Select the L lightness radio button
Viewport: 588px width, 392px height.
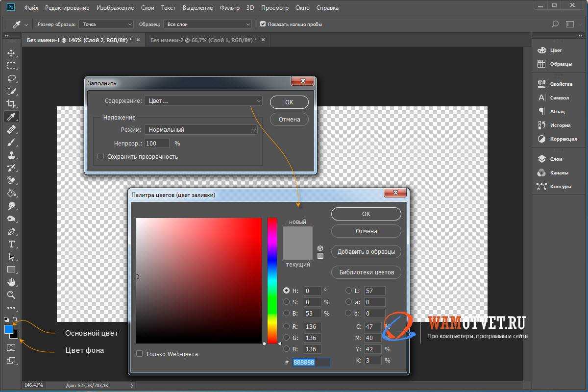coord(349,291)
